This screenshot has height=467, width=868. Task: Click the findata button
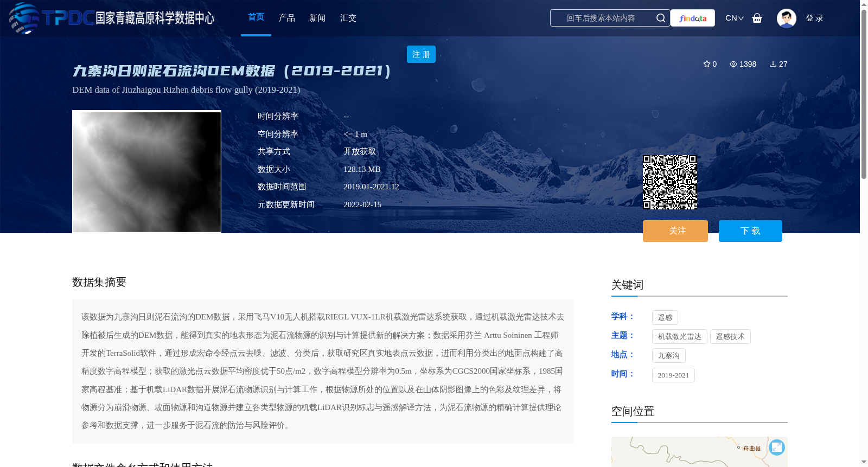click(x=693, y=18)
